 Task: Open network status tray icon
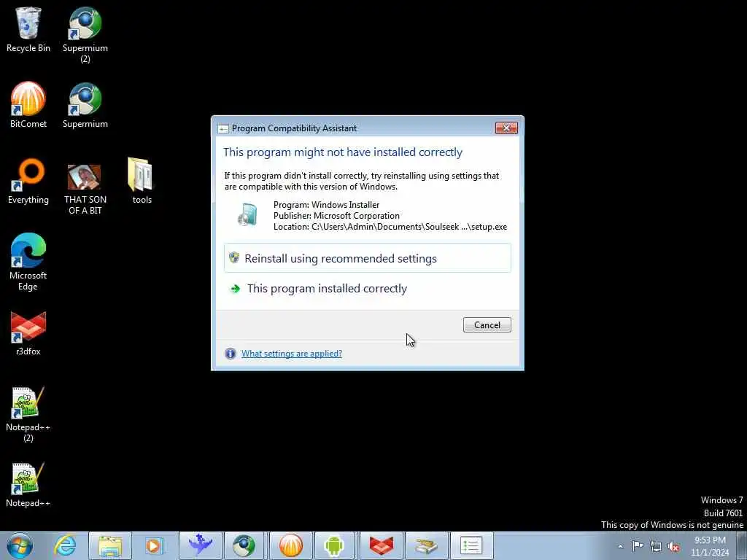click(656, 546)
